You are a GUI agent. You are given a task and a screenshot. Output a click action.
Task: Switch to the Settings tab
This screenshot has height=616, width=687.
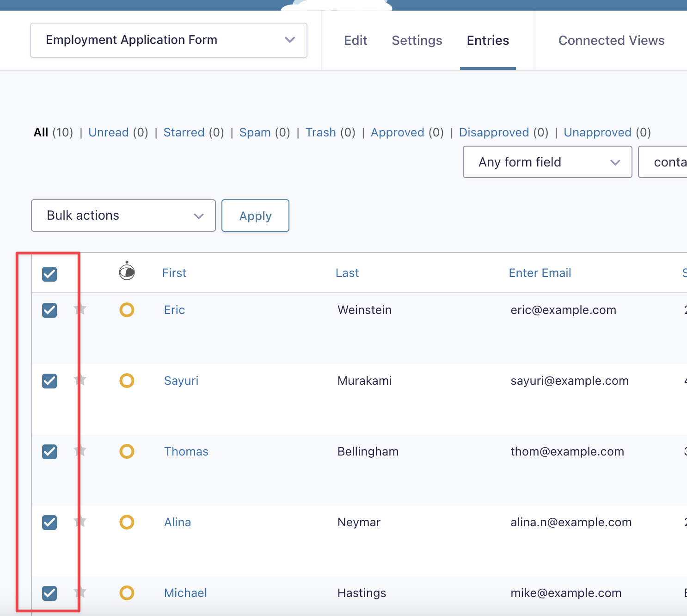tap(417, 41)
